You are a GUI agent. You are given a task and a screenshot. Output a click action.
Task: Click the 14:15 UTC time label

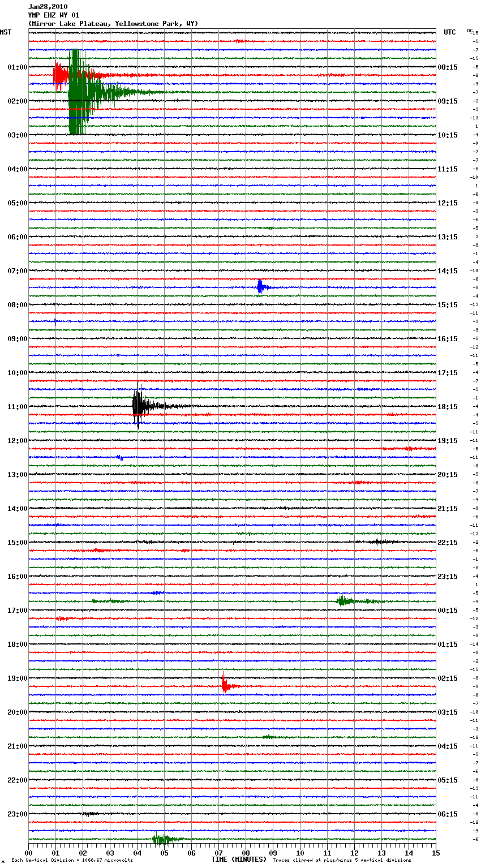(x=448, y=271)
